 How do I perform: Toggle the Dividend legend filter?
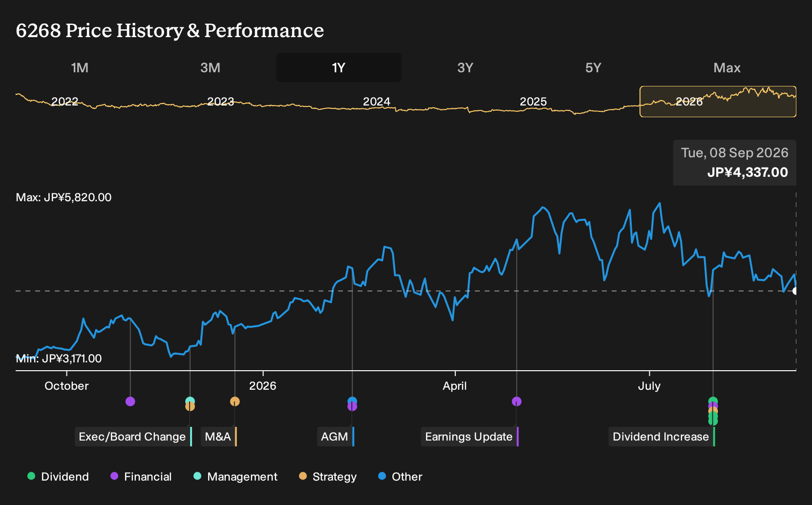58,477
